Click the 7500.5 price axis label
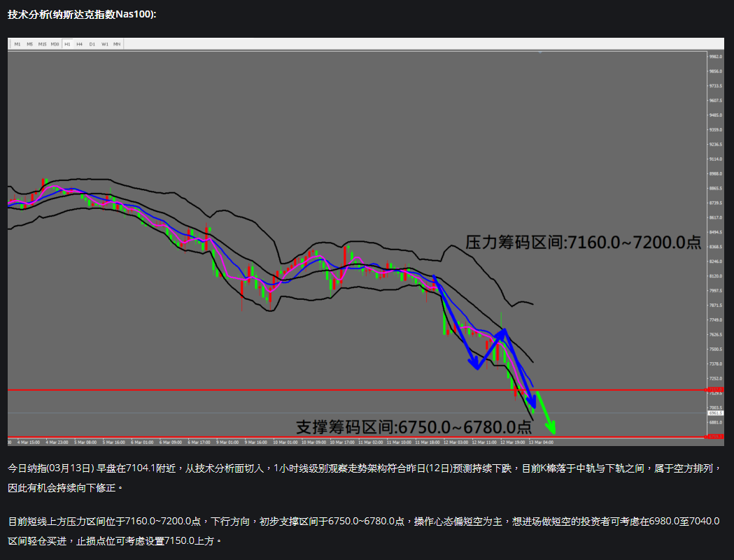 tap(716, 349)
